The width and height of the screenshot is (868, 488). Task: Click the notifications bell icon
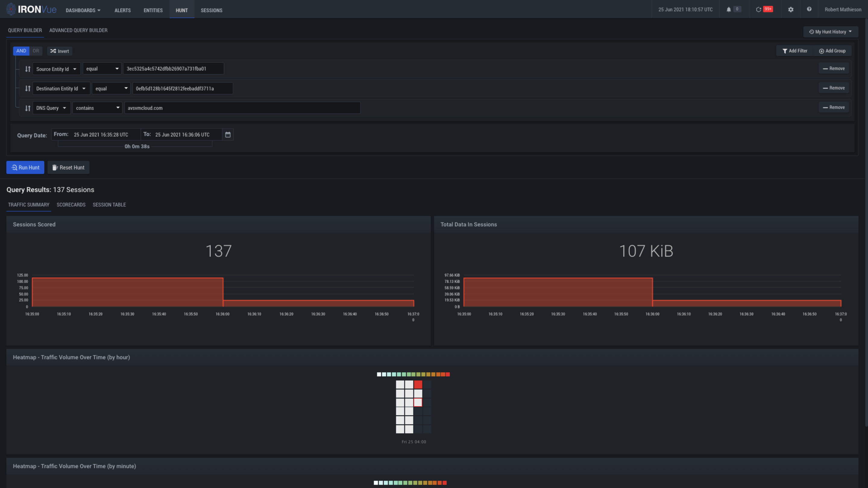pyautogui.click(x=728, y=9)
